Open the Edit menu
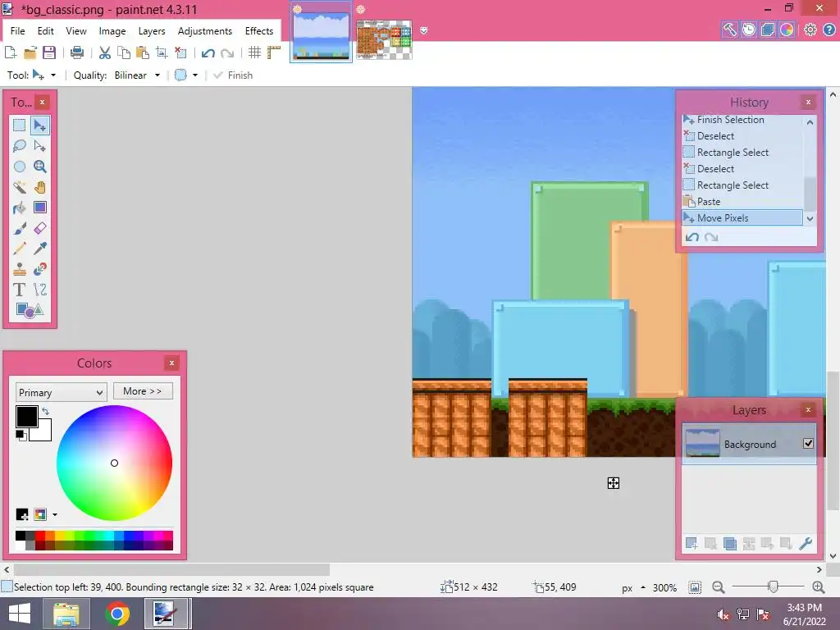The width and height of the screenshot is (840, 630). [x=46, y=31]
